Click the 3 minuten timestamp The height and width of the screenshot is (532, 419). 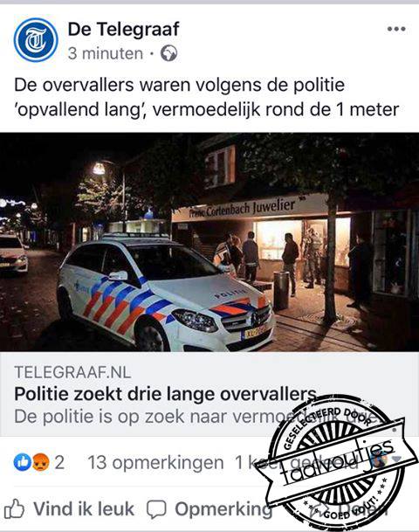coord(106,53)
